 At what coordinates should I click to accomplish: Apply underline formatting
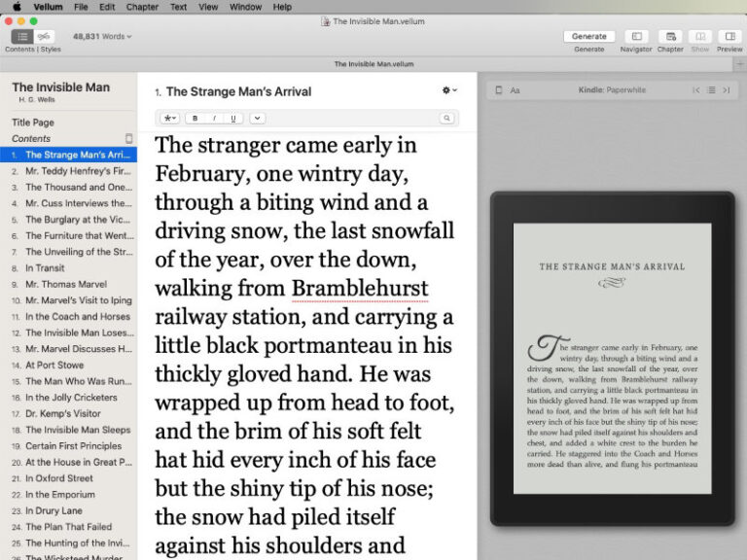(x=233, y=118)
